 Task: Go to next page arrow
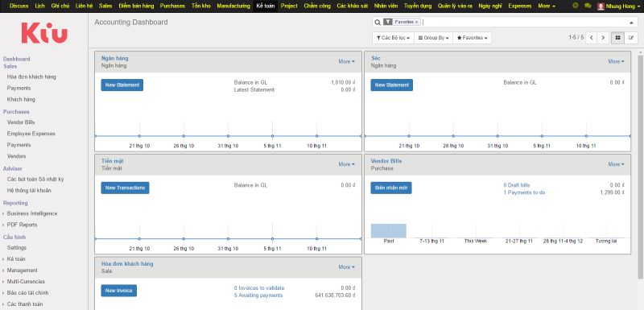coord(603,38)
